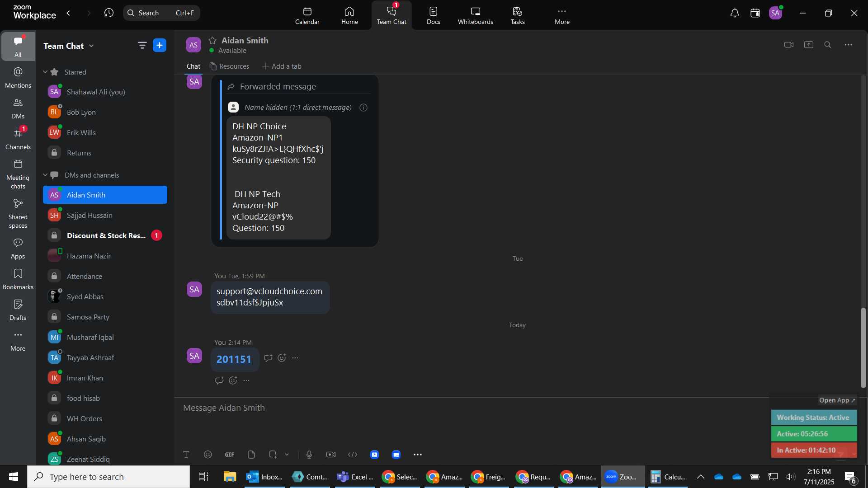This screenshot has height=488, width=868.
Task: Open the Musharaf Iqbal chat
Action: click(x=105, y=337)
